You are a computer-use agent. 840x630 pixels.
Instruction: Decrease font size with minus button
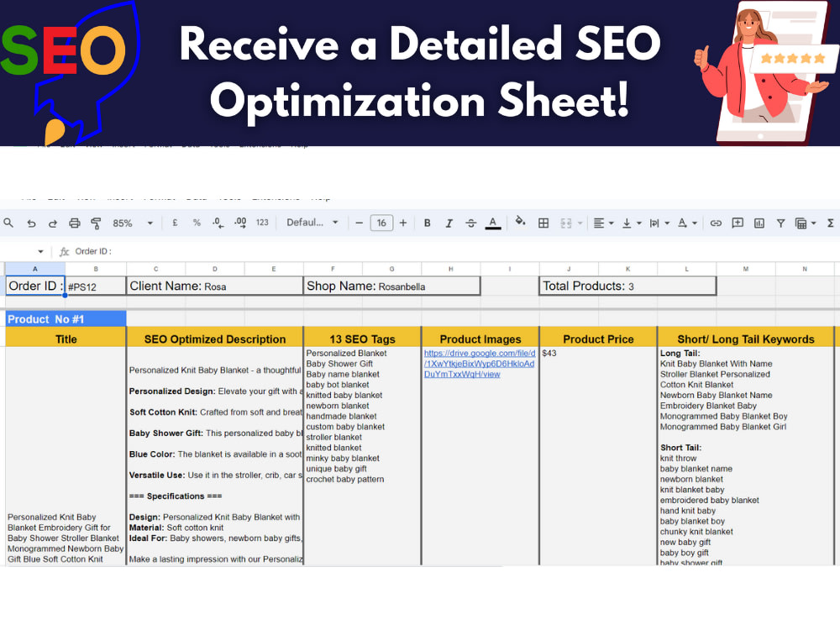point(360,223)
